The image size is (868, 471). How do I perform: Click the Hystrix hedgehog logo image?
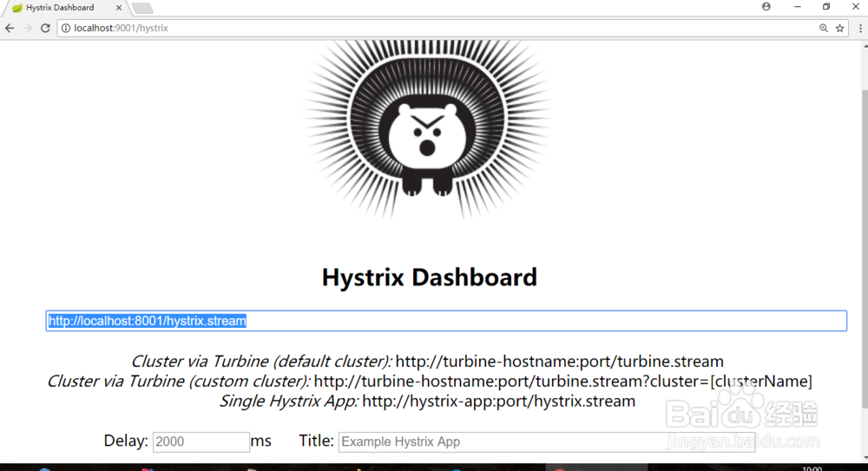(427, 129)
